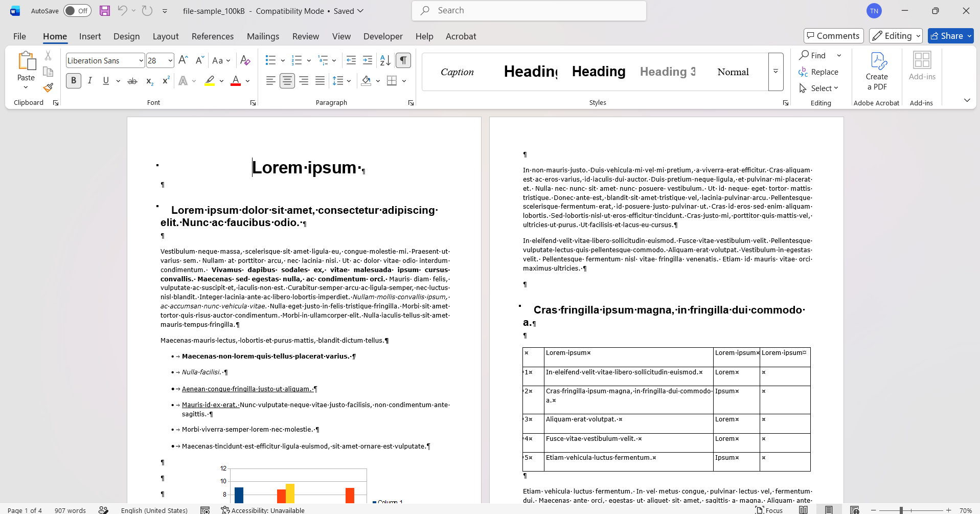
Task: Open the Editing mode dropdown
Action: (896, 36)
